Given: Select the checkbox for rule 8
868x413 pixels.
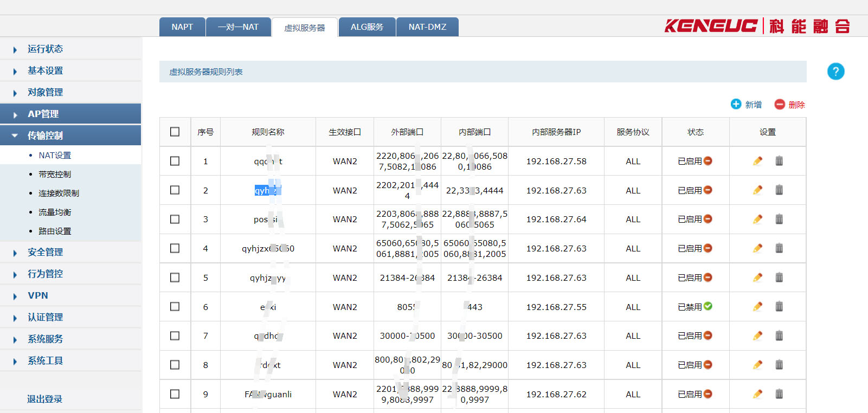Looking at the screenshot, I should click(175, 365).
